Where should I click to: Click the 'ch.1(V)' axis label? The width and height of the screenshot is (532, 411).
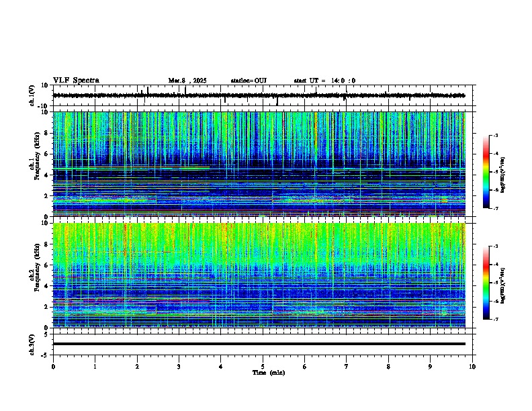32,95
